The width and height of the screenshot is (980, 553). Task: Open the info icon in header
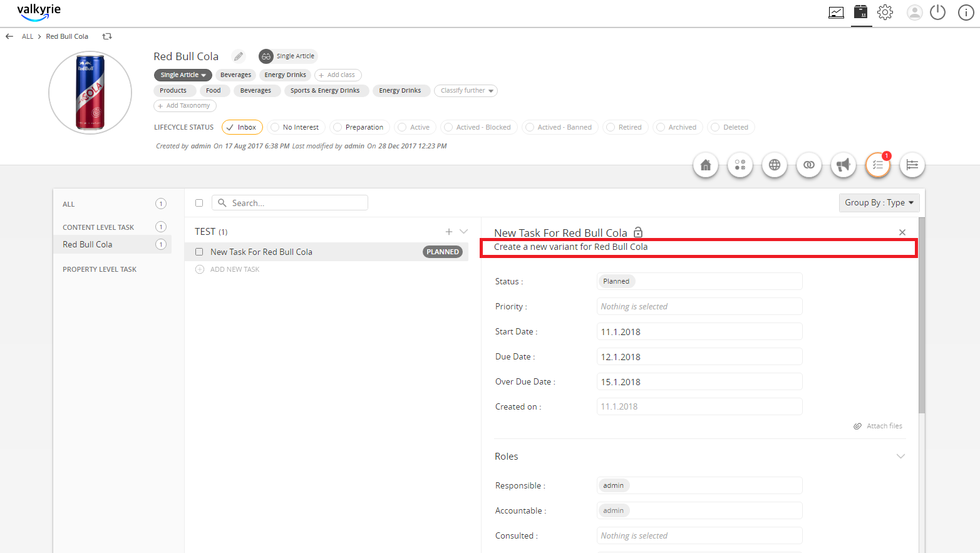pyautogui.click(x=966, y=13)
